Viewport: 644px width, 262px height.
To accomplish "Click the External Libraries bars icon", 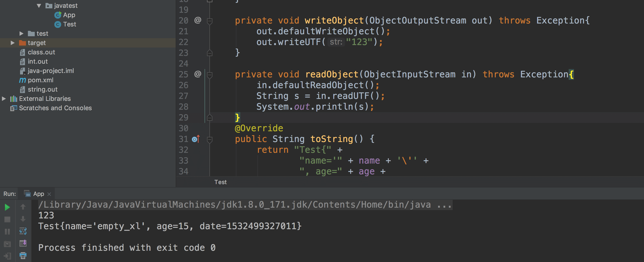I will point(13,99).
